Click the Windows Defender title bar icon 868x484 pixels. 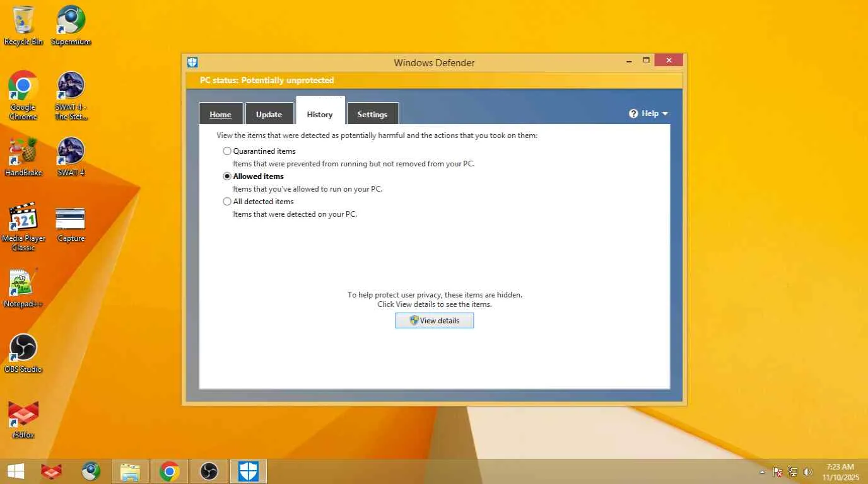pos(192,62)
